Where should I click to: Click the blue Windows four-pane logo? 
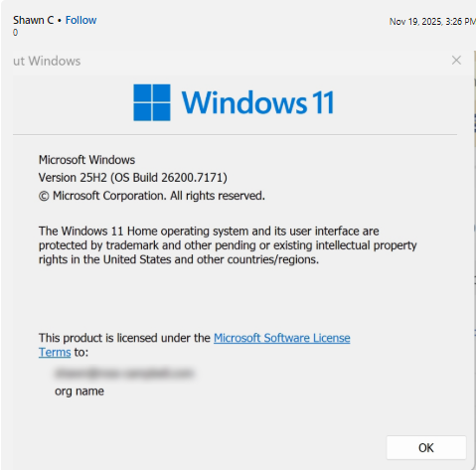point(152,102)
